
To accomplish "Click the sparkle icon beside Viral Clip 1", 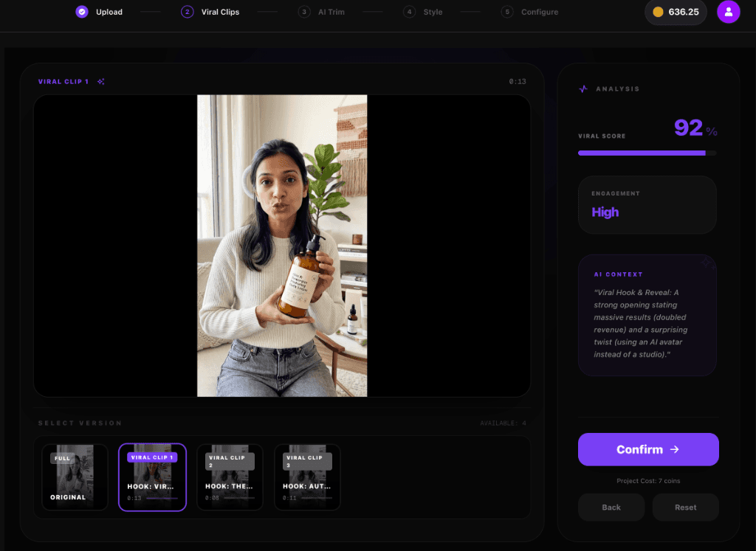I will (x=100, y=81).
